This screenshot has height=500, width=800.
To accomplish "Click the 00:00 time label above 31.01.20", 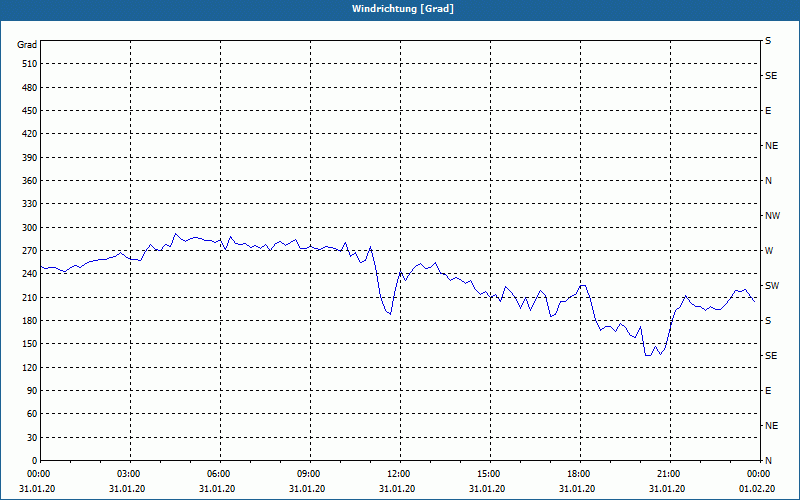I will coord(37,473).
